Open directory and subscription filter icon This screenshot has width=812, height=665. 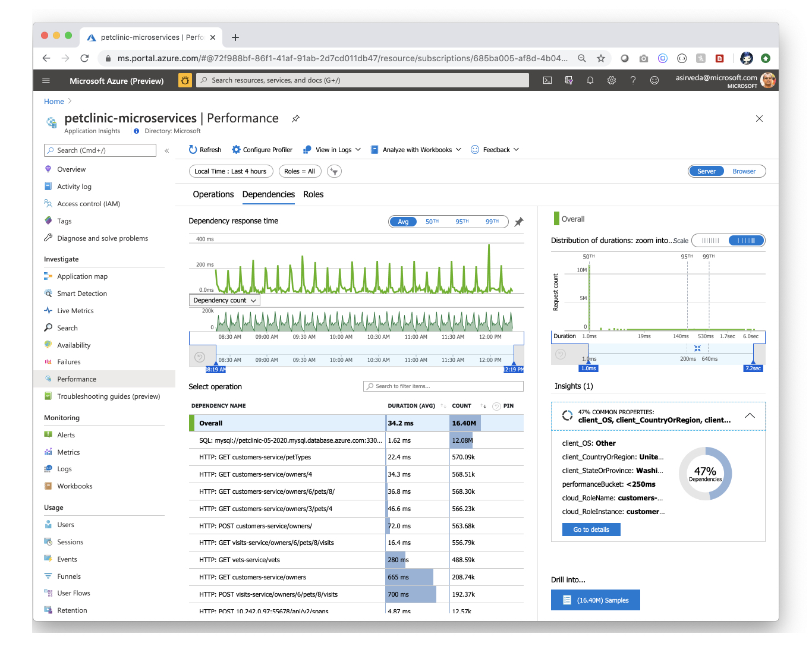point(569,80)
